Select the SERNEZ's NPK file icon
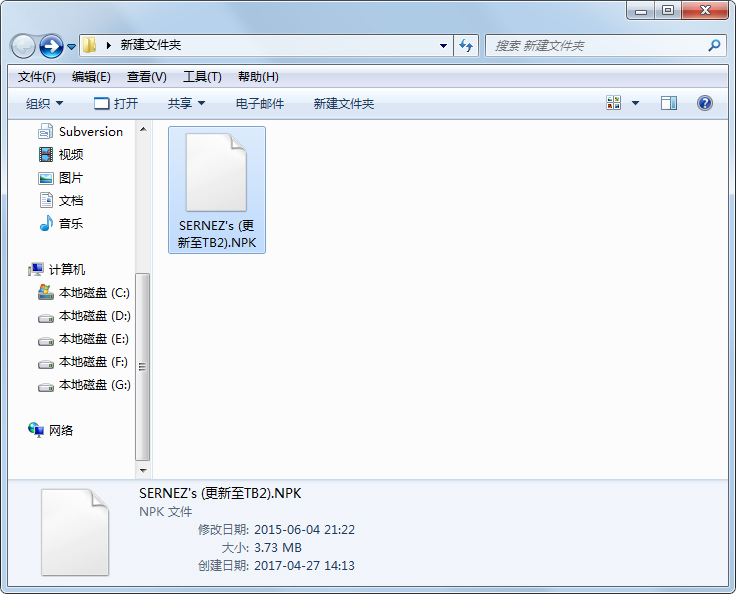This screenshot has width=736, height=594. coord(216,173)
